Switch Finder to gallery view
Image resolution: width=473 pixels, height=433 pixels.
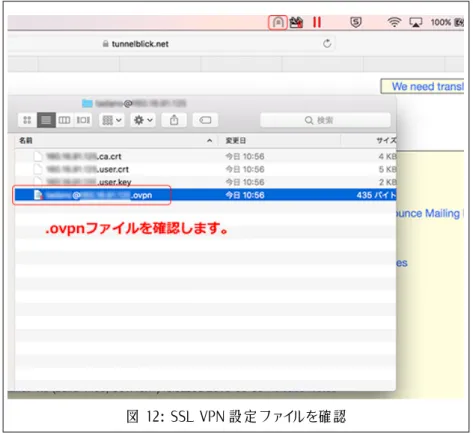(x=83, y=120)
